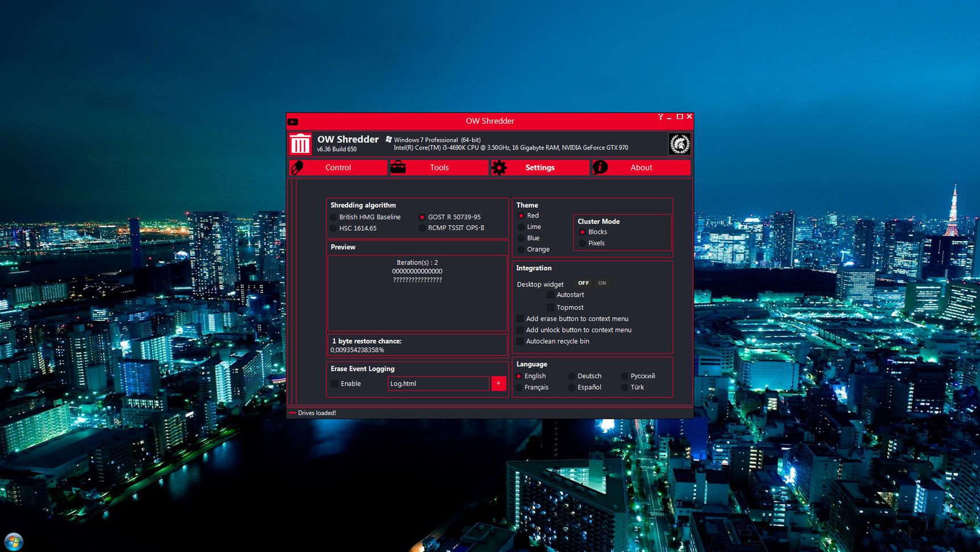The height and width of the screenshot is (552, 980).
Task: Minimize the OW Shredder window
Action: coord(669,117)
